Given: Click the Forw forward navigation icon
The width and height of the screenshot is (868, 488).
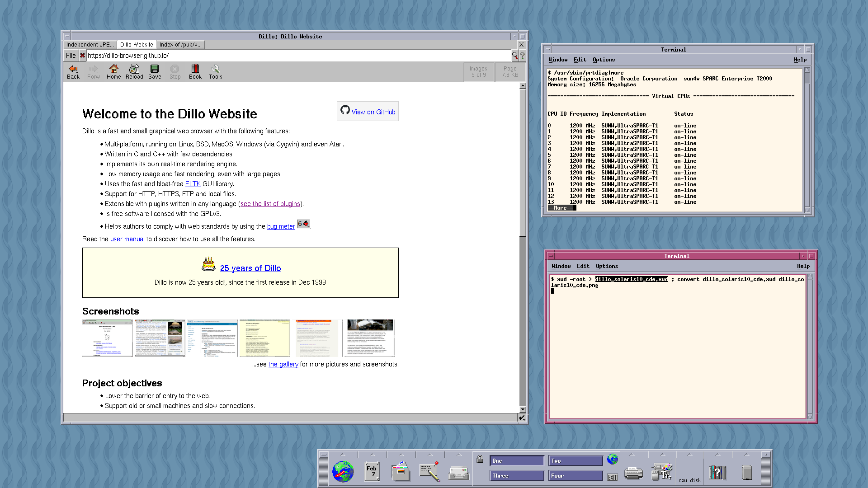Looking at the screenshot, I should [x=94, y=72].
